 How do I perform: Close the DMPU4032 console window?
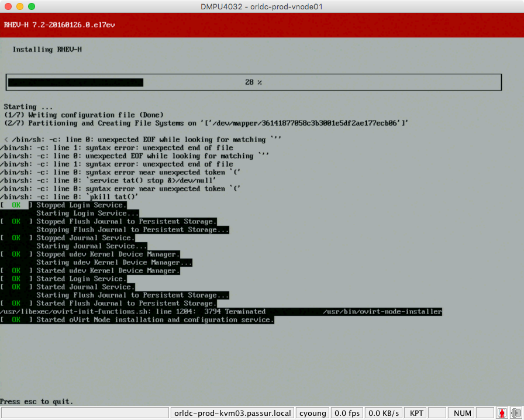[x=8, y=6]
